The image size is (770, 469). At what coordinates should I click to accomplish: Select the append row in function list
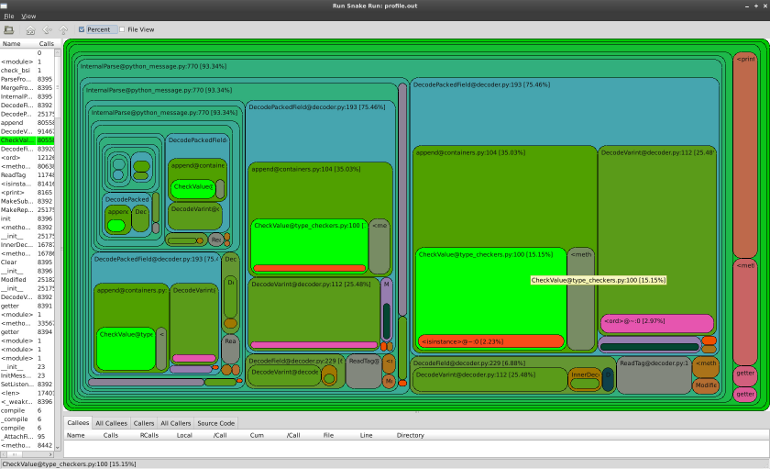(x=27, y=123)
